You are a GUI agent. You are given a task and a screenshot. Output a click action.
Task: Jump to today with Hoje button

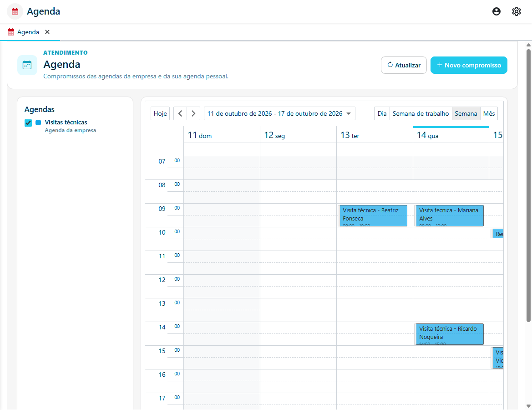pyautogui.click(x=160, y=113)
